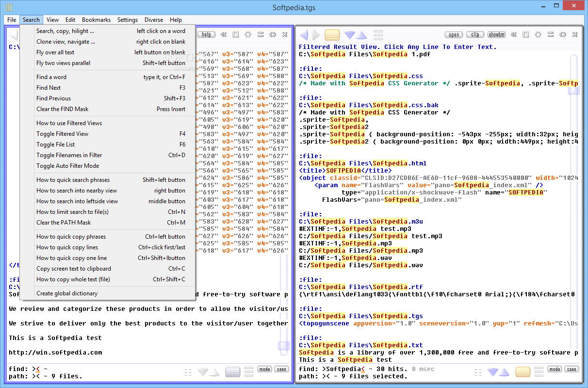Image resolution: width=588 pixels, height=388 pixels.
Task: Click the gray list icon in left view bottom bar
Action: [233, 372]
